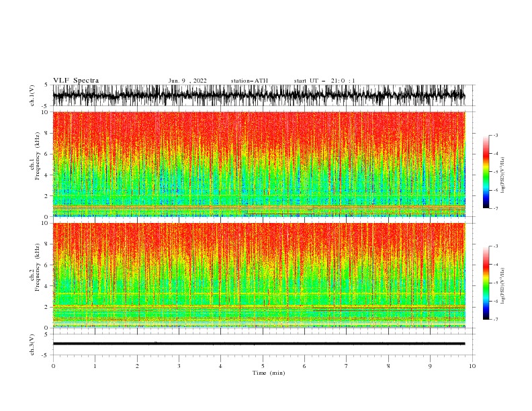Click the ch.1 spectrogram color bar
The image size is (532, 411).
(486, 172)
